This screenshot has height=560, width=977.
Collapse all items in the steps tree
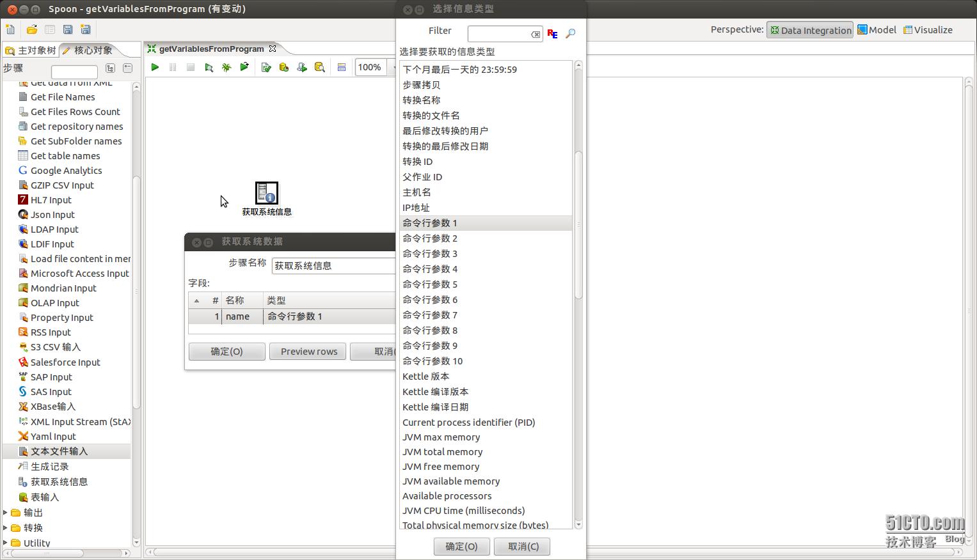pos(127,68)
